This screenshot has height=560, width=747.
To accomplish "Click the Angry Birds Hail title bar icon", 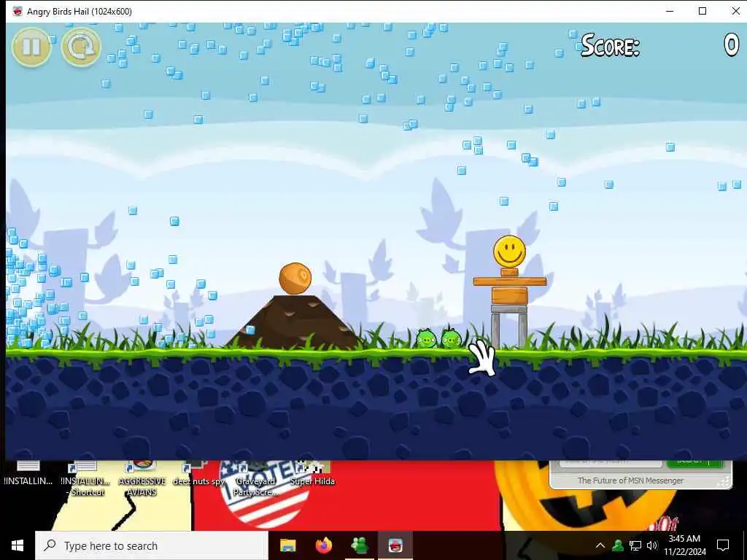I will click(x=18, y=12).
